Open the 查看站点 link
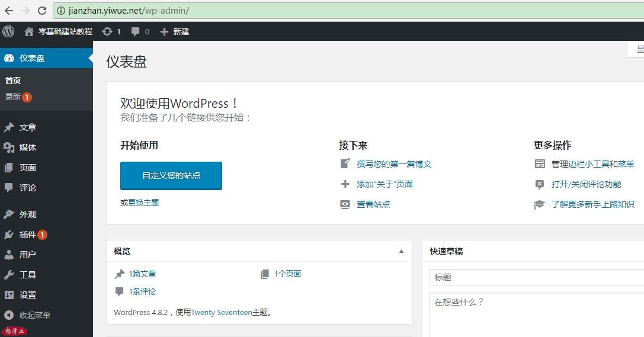The width and height of the screenshot is (644, 337). click(x=373, y=204)
